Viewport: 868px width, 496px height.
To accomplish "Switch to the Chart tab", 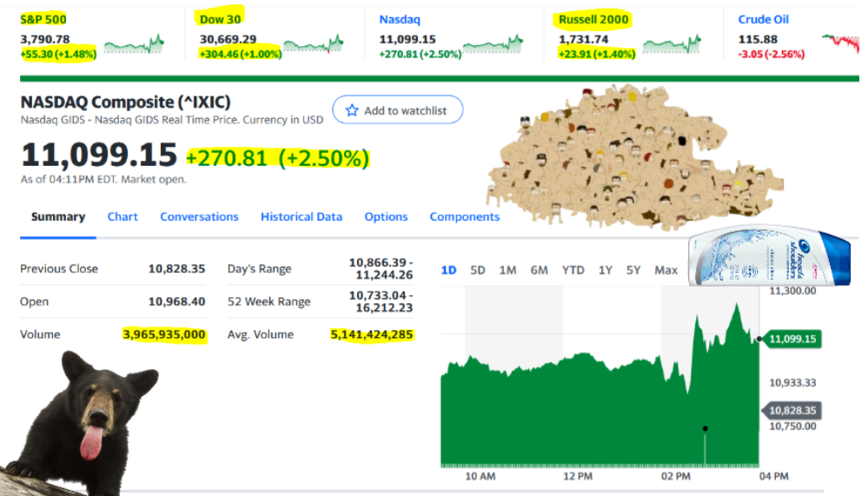I will 123,217.
